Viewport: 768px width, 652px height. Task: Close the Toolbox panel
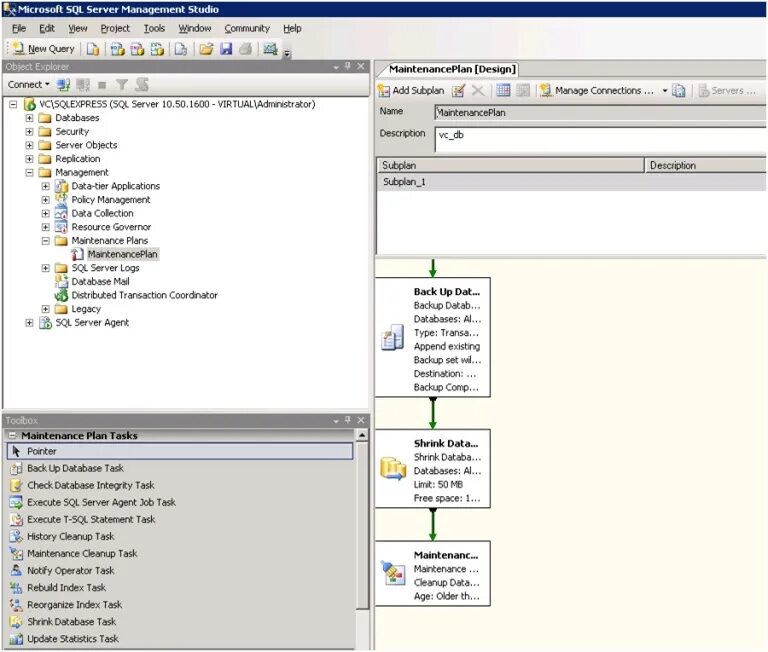pos(361,420)
